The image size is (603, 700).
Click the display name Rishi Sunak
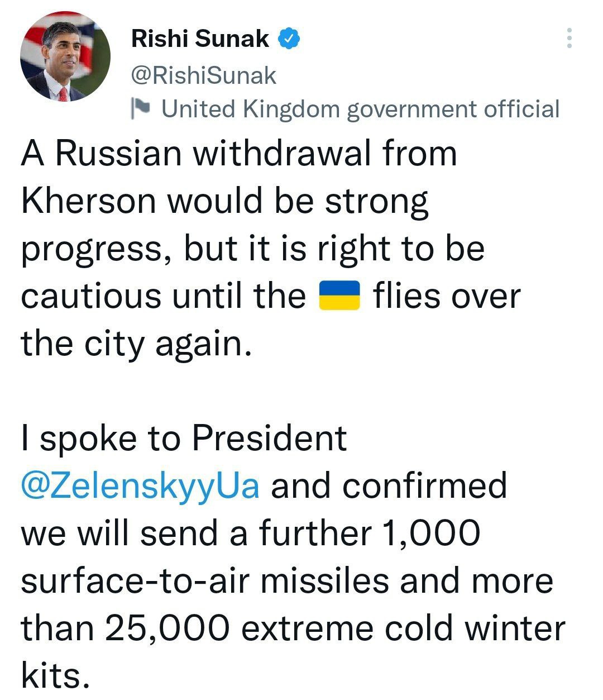click(200, 39)
